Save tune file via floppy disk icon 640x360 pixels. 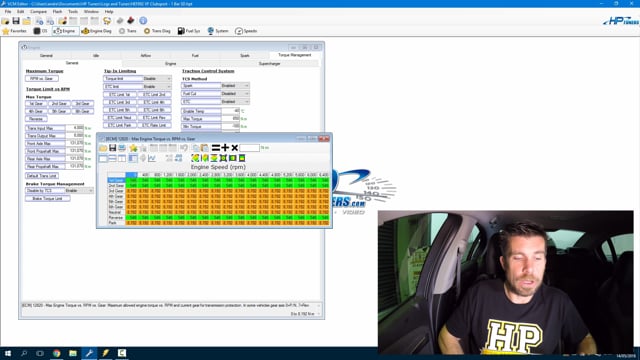point(16,21)
